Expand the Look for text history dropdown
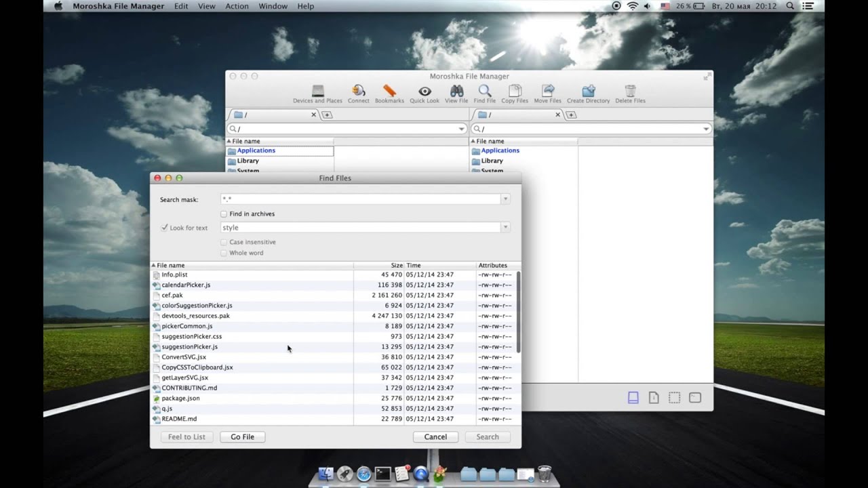 [x=505, y=228]
